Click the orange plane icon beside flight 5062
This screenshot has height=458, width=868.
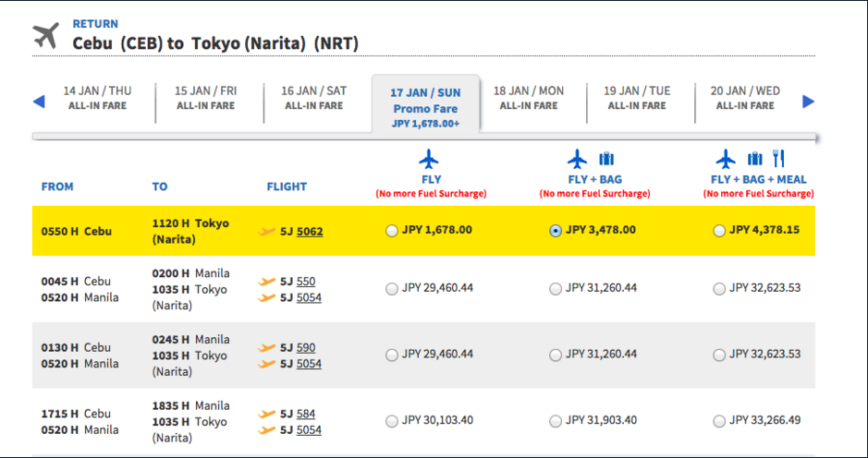267,232
